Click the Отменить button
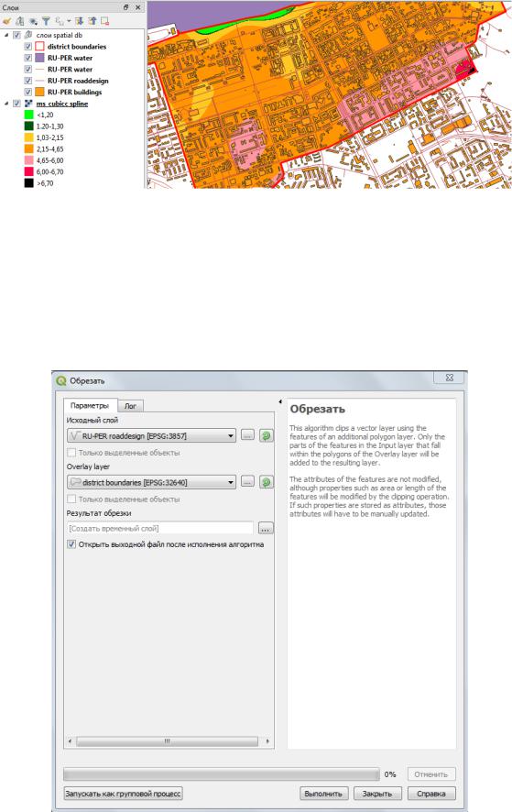The image size is (512, 812). (x=431, y=774)
